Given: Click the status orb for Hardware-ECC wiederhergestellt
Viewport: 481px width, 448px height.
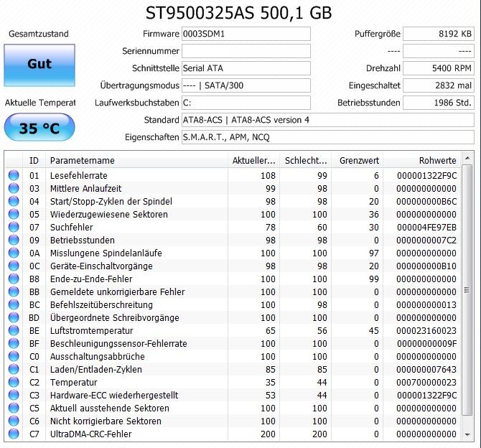Looking at the screenshot, I should click(x=14, y=395).
